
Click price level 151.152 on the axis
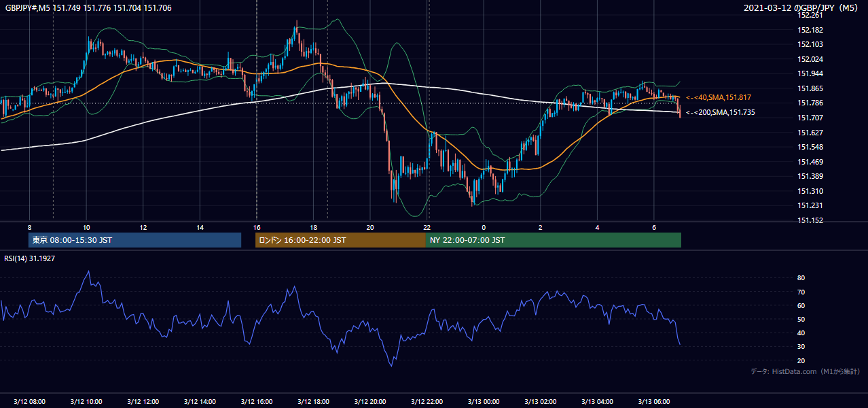(810, 220)
